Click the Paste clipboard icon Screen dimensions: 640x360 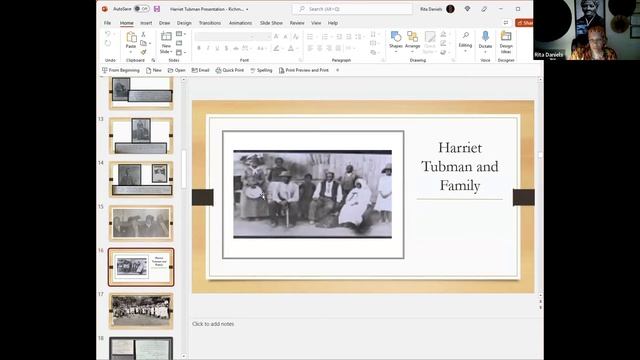[x=131, y=38]
